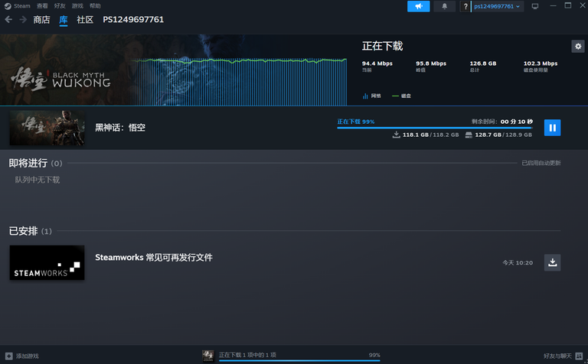Click the Steamworks thumbnail image
The image size is (588, 364).
coord(47,262)
